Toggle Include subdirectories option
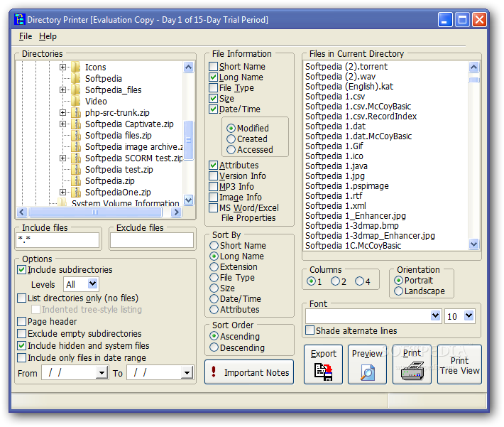This screenshot has width=504, height=427. coord(21,270)
